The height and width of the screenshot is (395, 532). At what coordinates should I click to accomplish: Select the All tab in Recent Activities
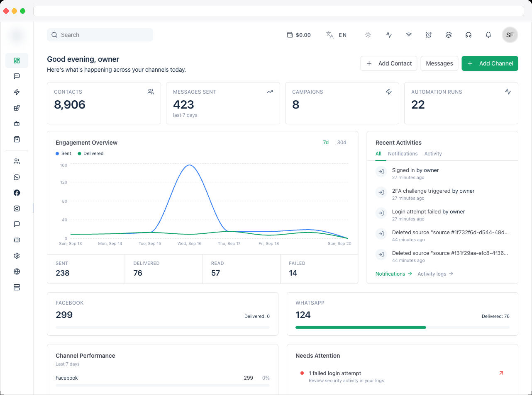click(x=378, y=154)
